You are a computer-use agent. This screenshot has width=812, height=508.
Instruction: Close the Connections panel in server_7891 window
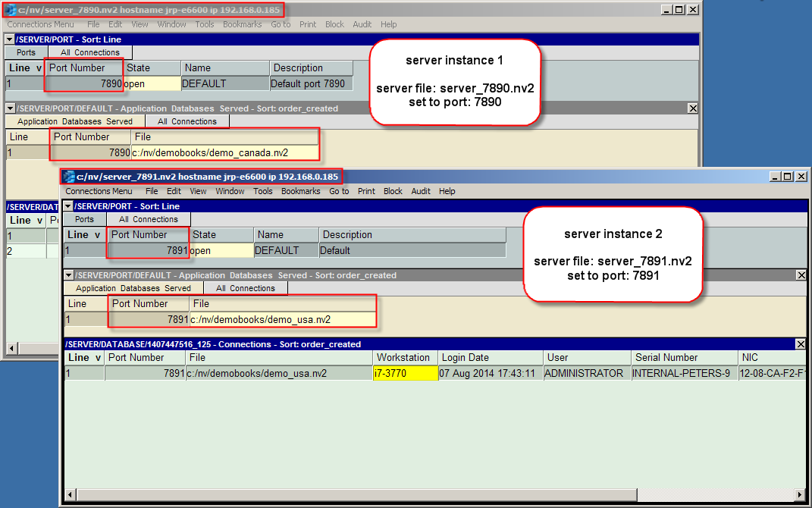pos(800,344)
